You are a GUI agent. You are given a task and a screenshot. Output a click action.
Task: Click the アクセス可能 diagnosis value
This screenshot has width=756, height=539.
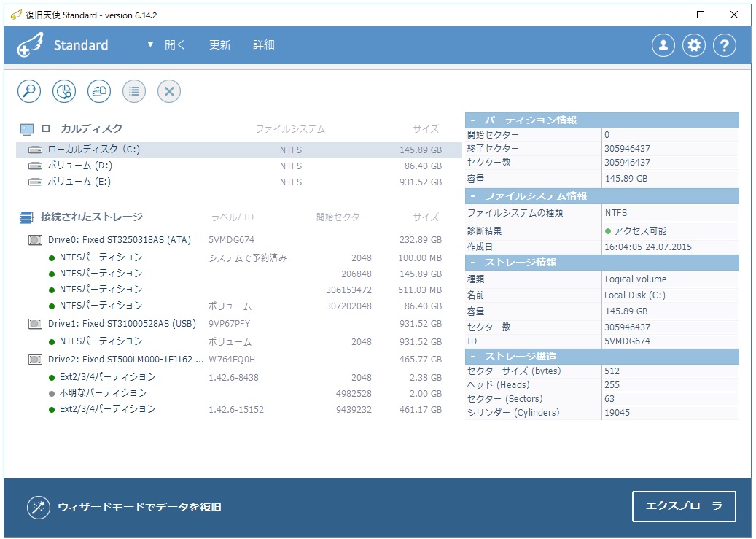(x=640, y=231)
